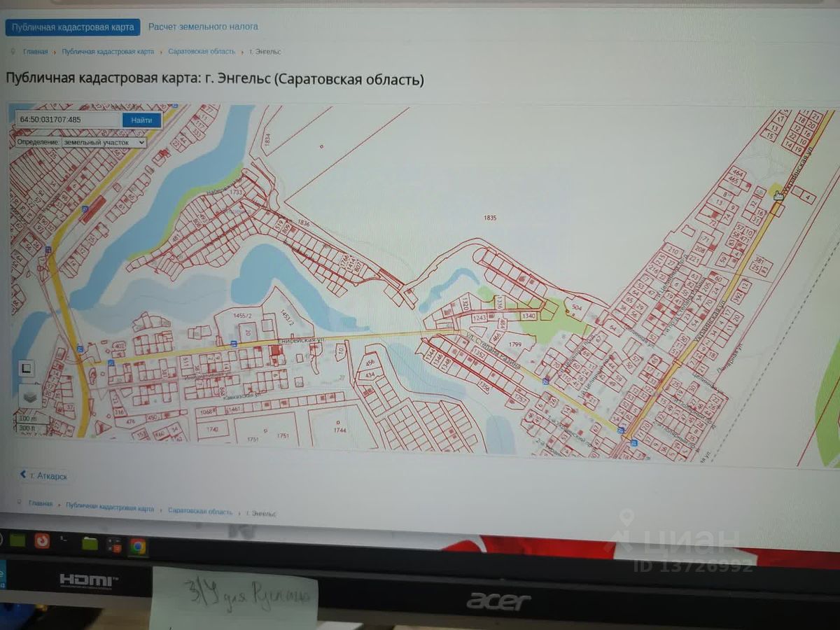Open the red circular app icon in taskbar
Image resolution: width=840 pixels, height=630 pixels.
pos(42,540)
